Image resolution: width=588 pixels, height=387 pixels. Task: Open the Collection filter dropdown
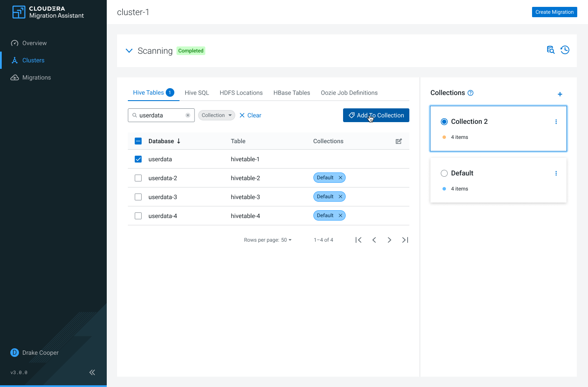click(217, 115)
